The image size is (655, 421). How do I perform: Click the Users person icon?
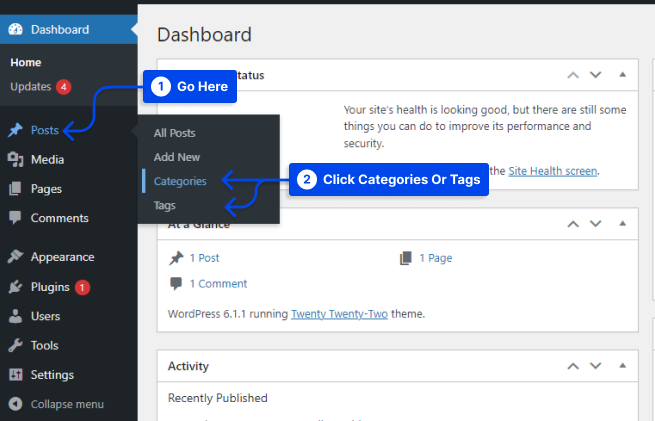click(x=15, y=316)
